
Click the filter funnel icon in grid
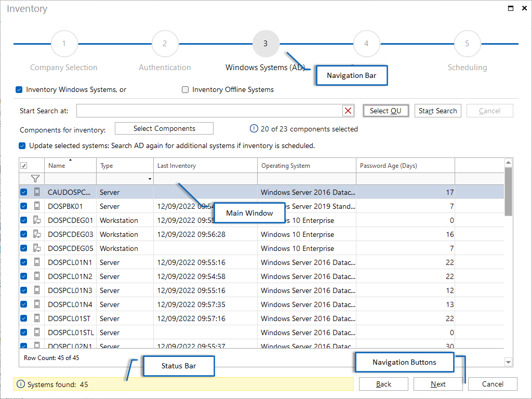coord(35,179)
